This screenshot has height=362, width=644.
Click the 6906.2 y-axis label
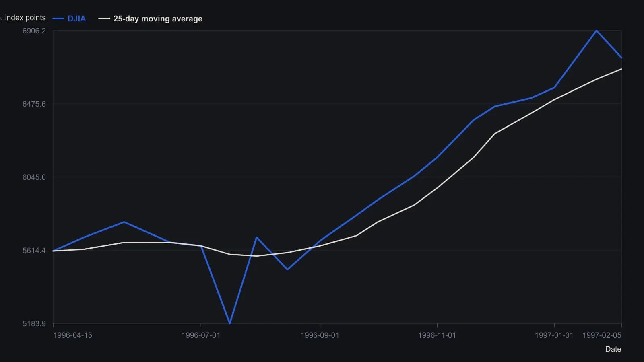[x=34, y=31]
